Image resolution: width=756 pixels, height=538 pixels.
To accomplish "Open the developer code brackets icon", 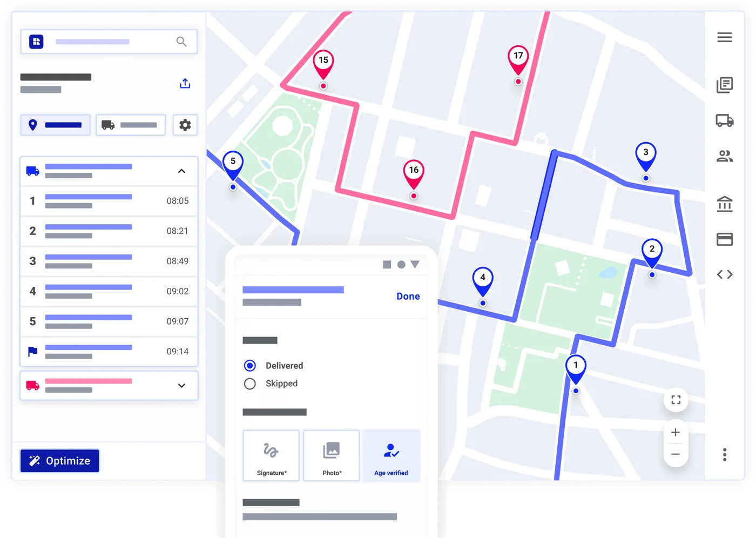I will click(x=725, y=274).
